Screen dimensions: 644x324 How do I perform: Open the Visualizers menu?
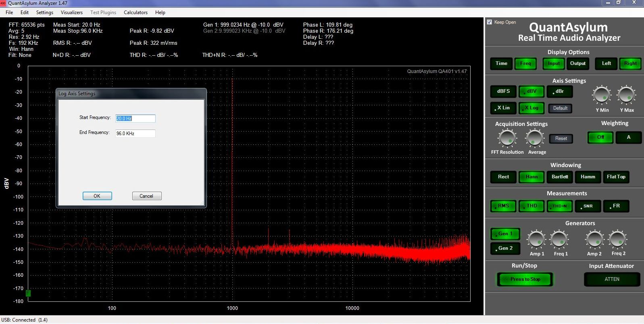(72, 13)
